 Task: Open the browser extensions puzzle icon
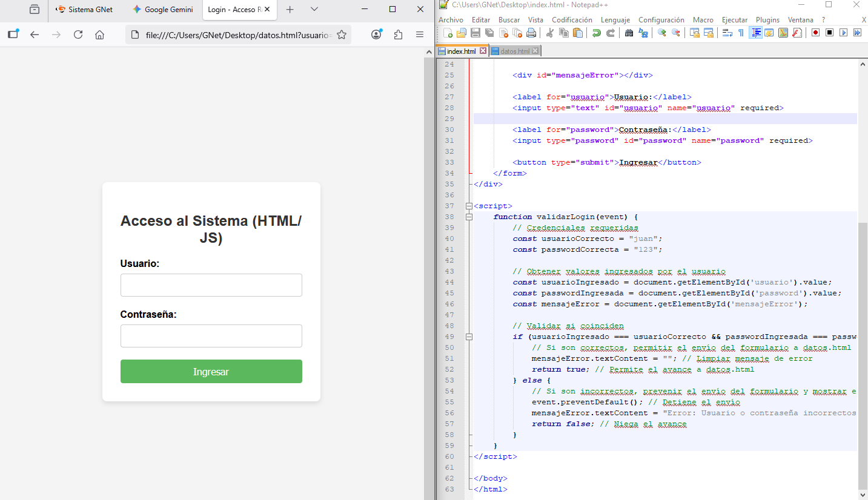[398, 35]
